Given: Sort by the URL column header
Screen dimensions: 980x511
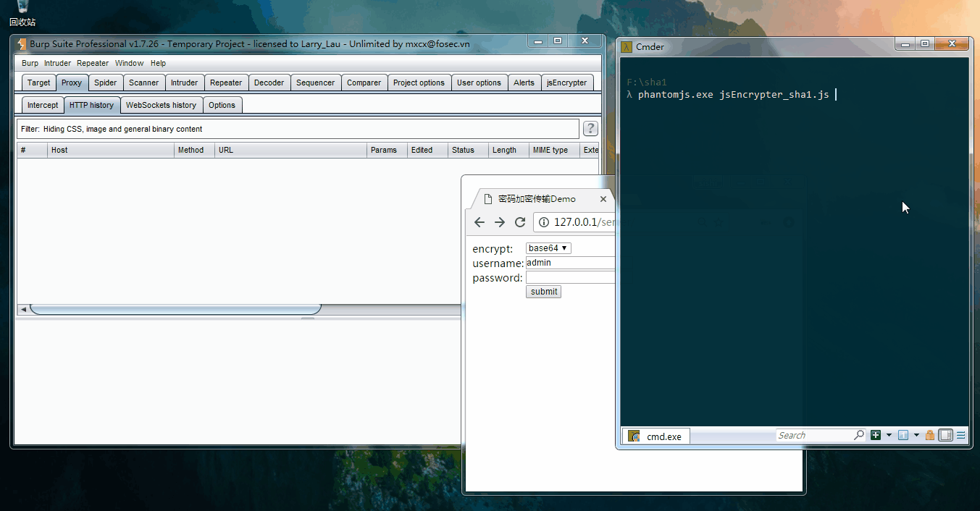Looking at the screenshot, I should click(x=290, y=150).
